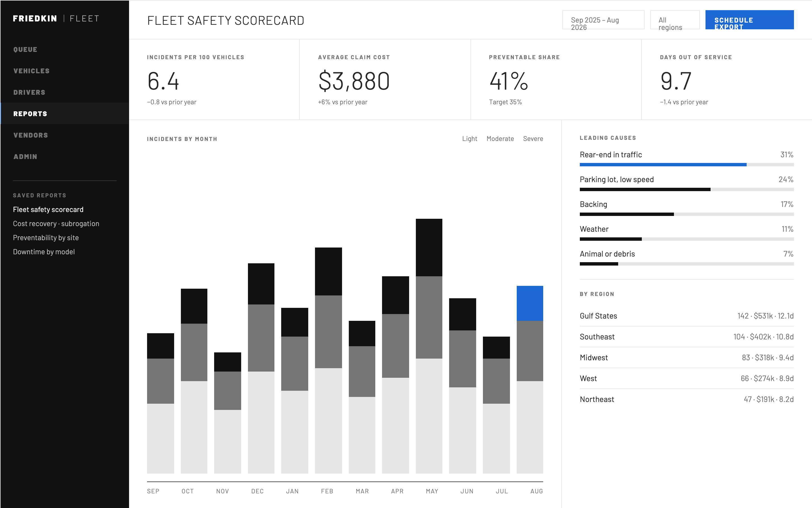Open the All regions filter
The height and width of the screenshot is (508, 812).
tap(675, 20)
